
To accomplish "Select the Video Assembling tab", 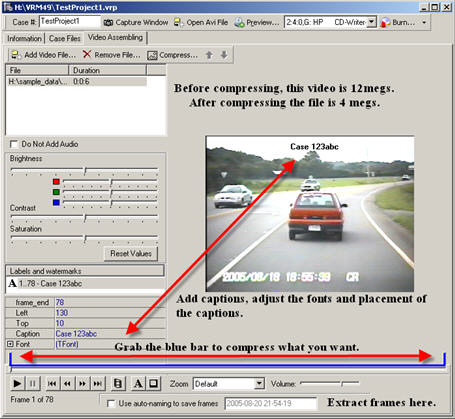I will click(x=115, y=37).
